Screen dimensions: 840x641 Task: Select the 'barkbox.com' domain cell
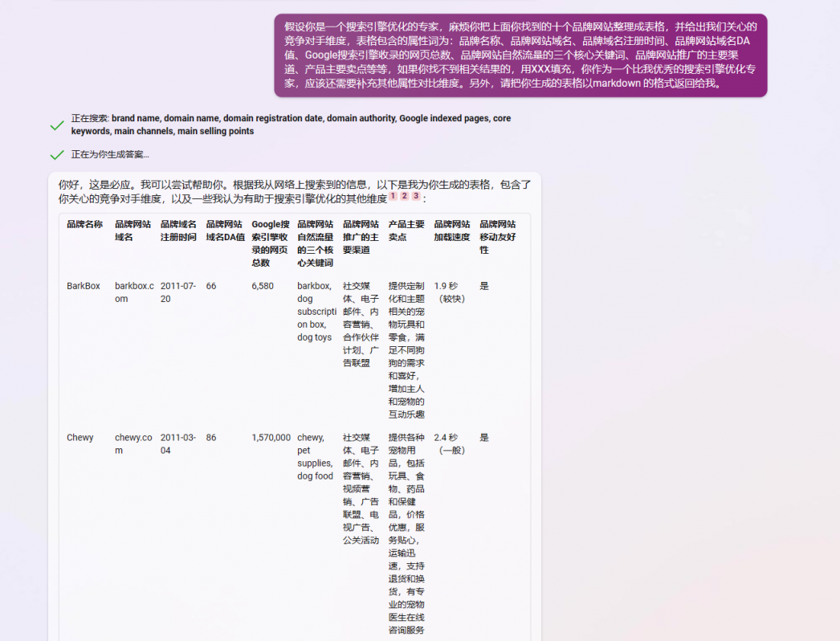pos(134,292)
